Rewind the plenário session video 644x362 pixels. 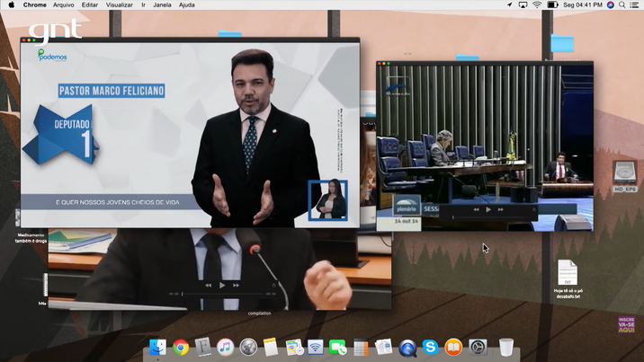pyautogui.click(x=476, y=209)
